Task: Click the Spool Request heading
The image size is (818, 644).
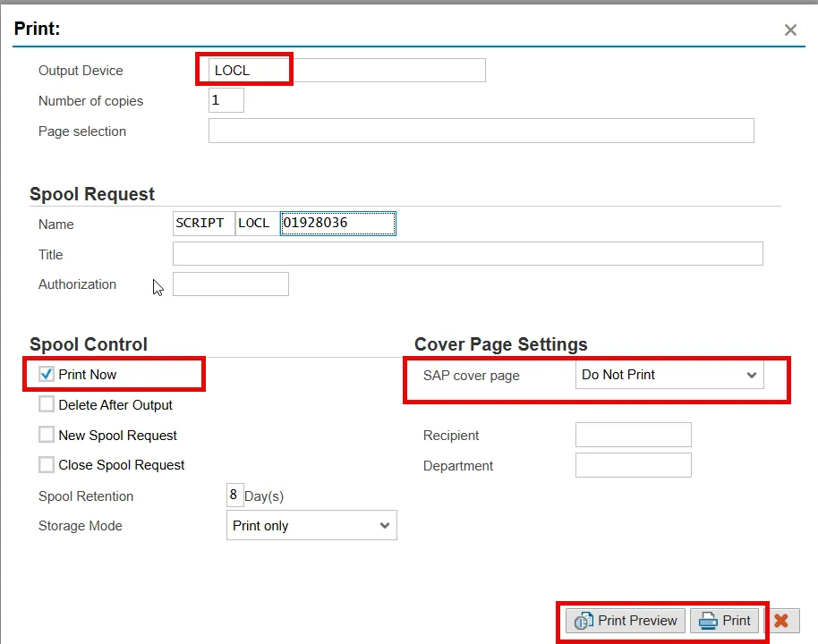Action: pos(92,194)
